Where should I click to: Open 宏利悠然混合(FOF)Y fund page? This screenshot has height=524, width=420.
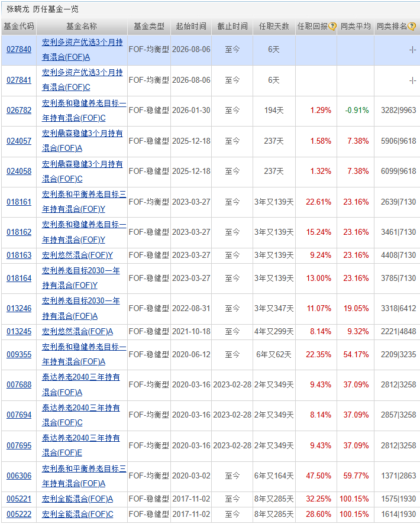pyautogui.click(x=77, y=255)
